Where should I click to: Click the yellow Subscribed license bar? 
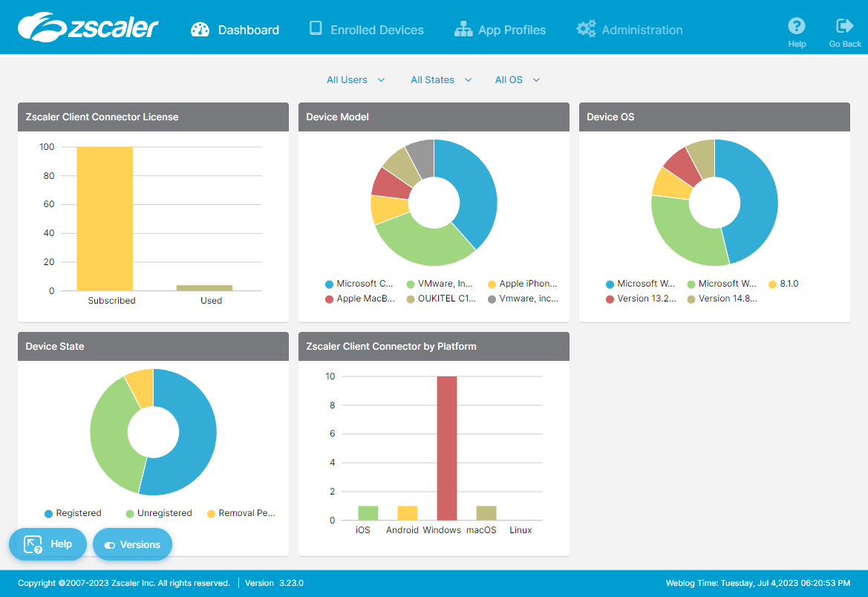coord(105,218)
